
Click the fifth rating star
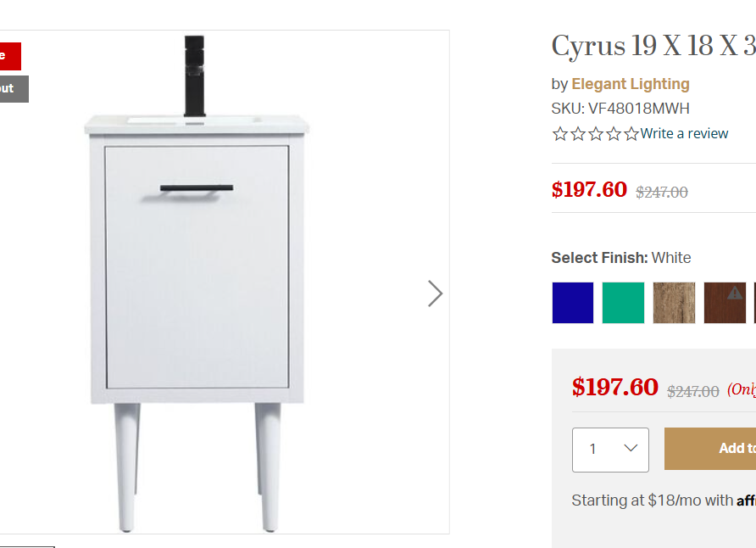pos(631,134)
